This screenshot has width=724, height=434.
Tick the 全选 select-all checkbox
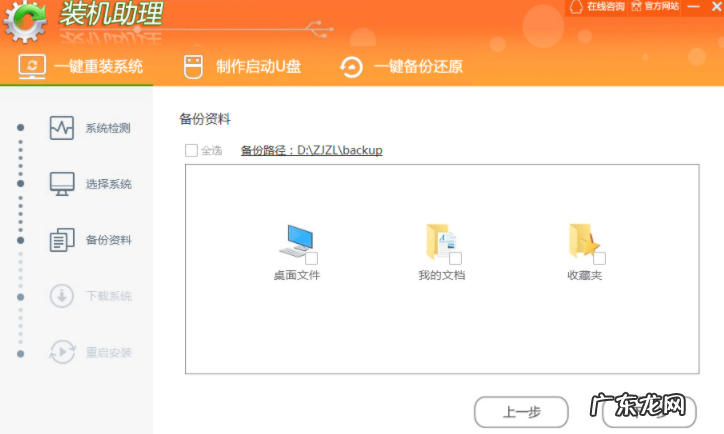coord(191,151)
